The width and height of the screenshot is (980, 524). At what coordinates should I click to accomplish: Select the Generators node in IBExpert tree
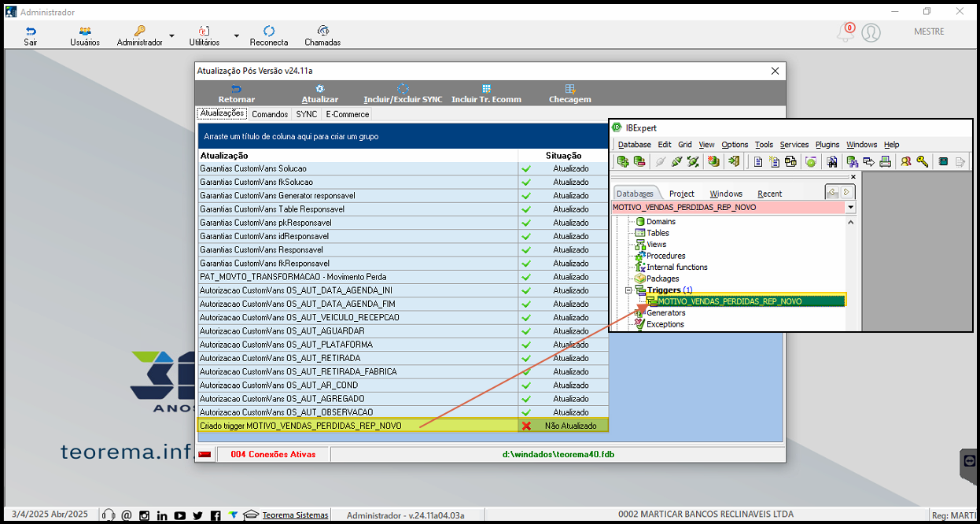pos(665,313)
